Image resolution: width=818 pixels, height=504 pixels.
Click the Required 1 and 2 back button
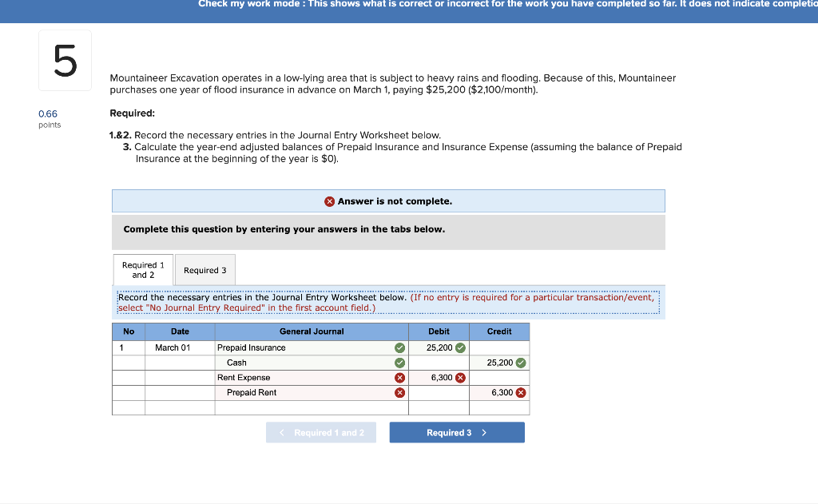point(321,432)
